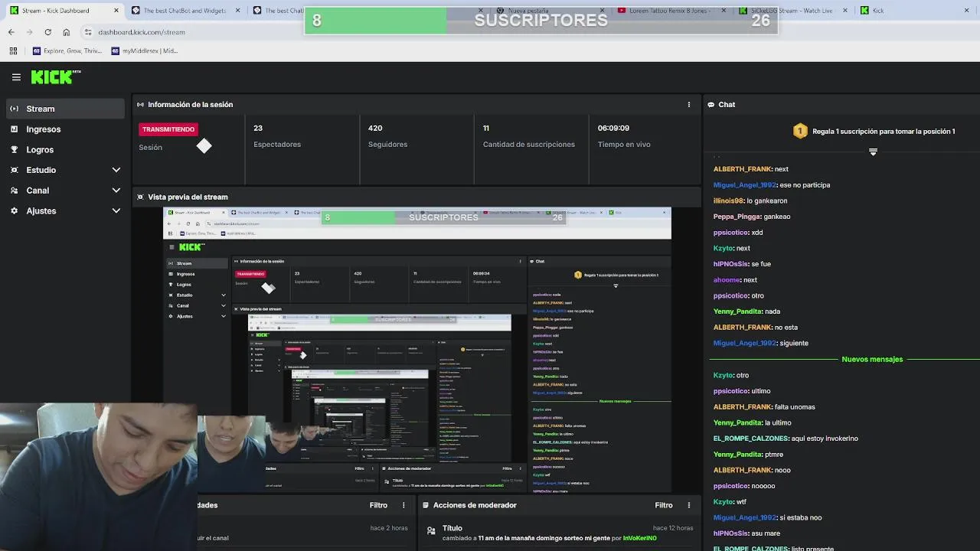Click the icon beside Vista previa del stream
980x551 pixels.
(x=140, y=197)
